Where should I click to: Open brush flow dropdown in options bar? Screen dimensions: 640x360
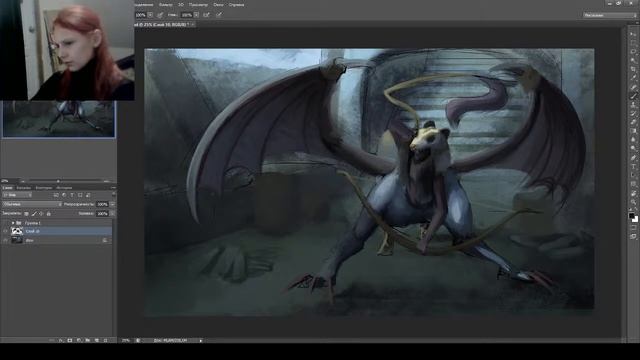click(196, 15)
